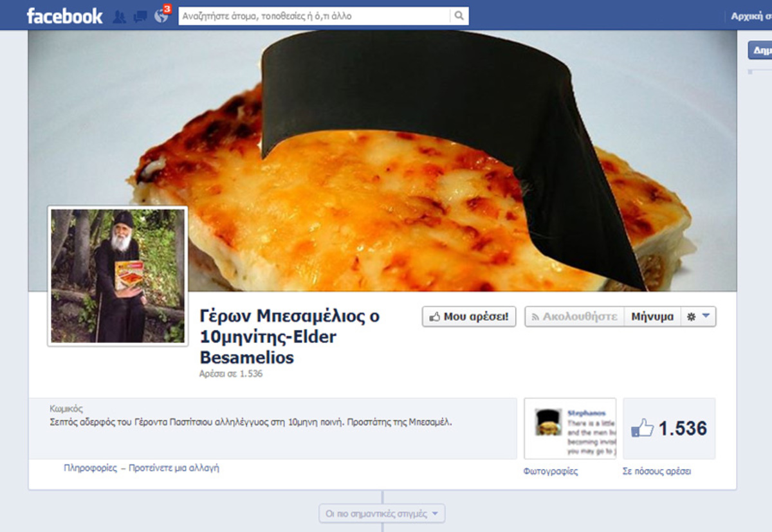Open the notifications globe with 3 badge

pyautogui.click(x=161, y=17)
